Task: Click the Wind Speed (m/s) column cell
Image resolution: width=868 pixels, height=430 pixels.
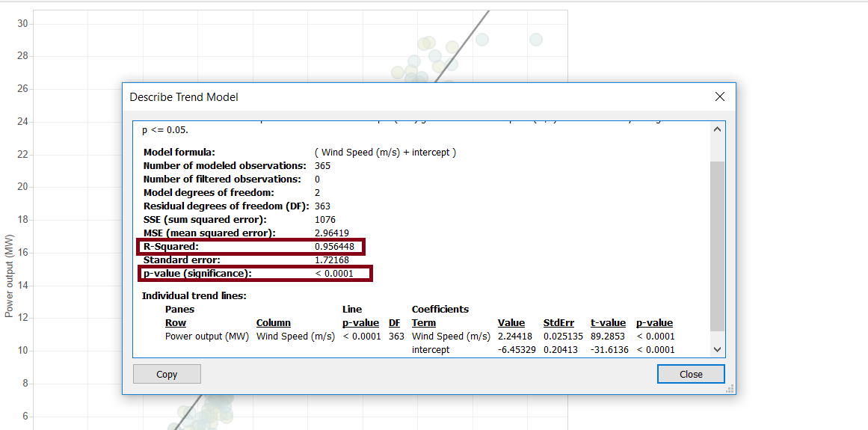Action: (295, 337)
